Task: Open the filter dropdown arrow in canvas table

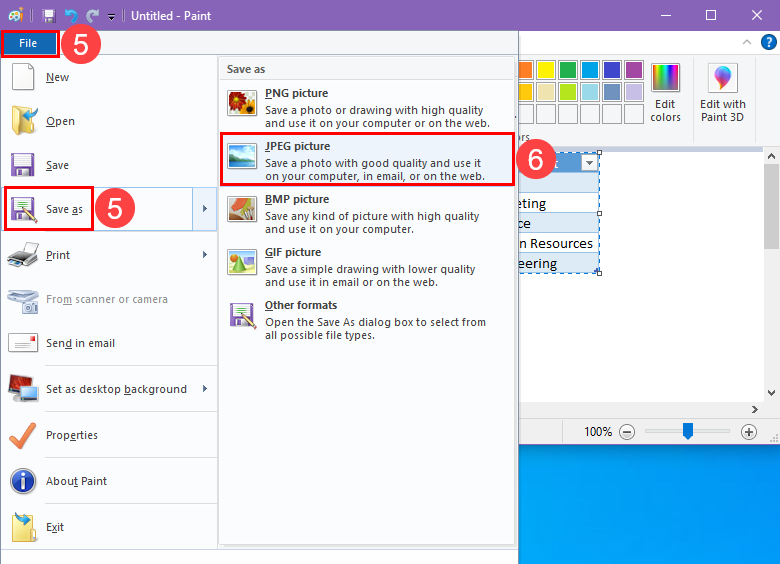Action: [x=589, y=163]
